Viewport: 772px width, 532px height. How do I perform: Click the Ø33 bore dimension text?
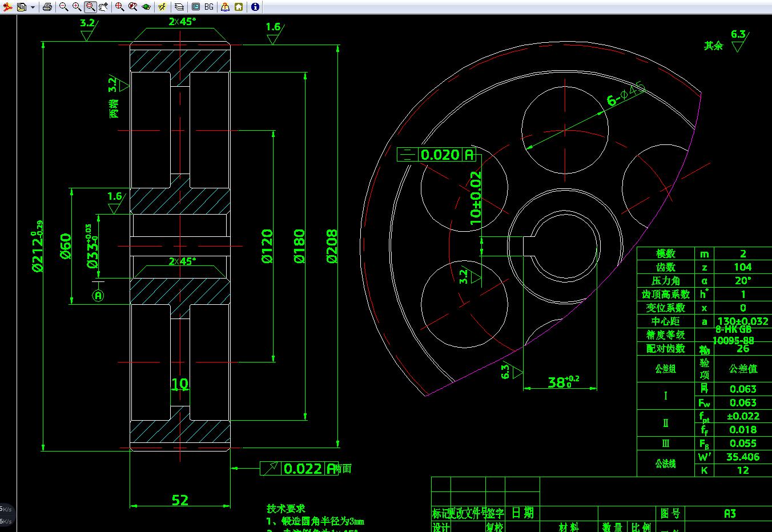91,246
